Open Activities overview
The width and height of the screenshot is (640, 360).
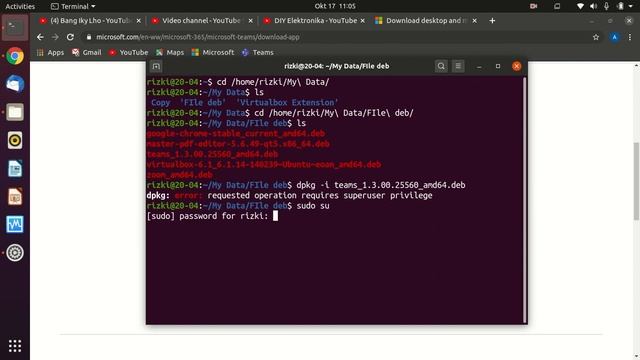[x=20, y=6]
